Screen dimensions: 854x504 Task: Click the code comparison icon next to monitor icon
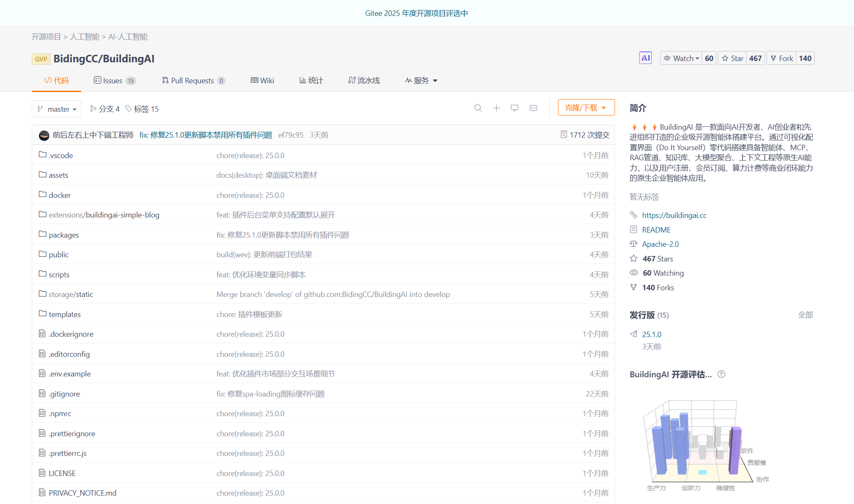[x=533, y=108]
